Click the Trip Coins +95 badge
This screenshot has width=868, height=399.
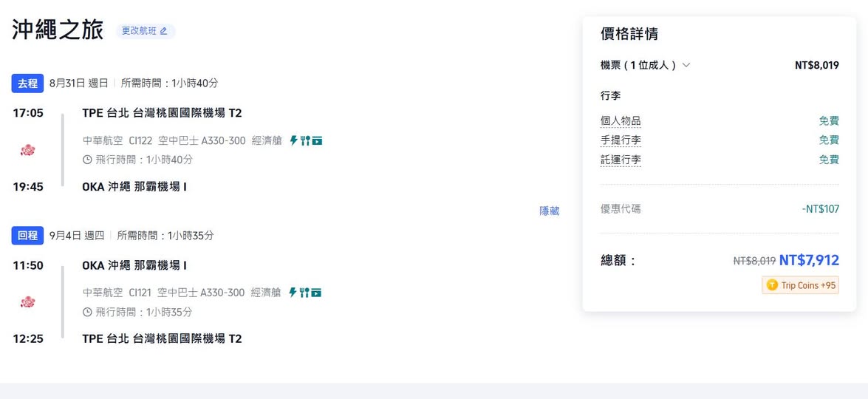point(801,285)
